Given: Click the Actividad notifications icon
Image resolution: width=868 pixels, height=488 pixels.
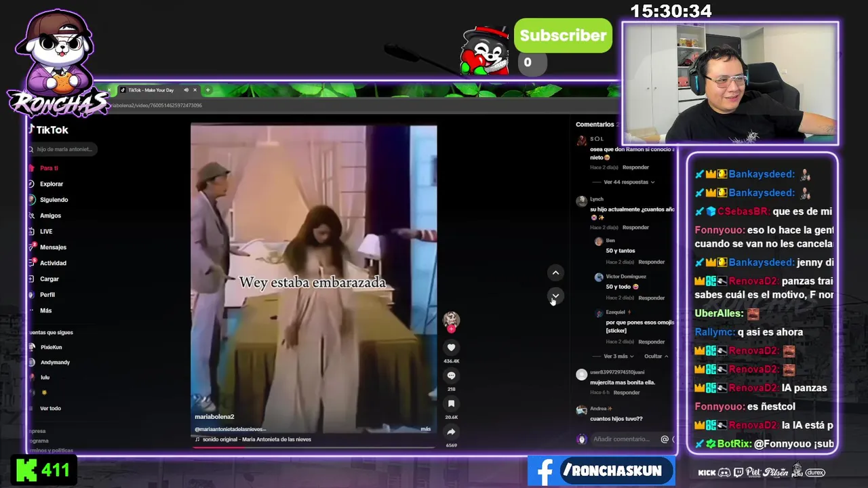Looking at the screenshot, I should pyautogui.click(x=31, y=263).
